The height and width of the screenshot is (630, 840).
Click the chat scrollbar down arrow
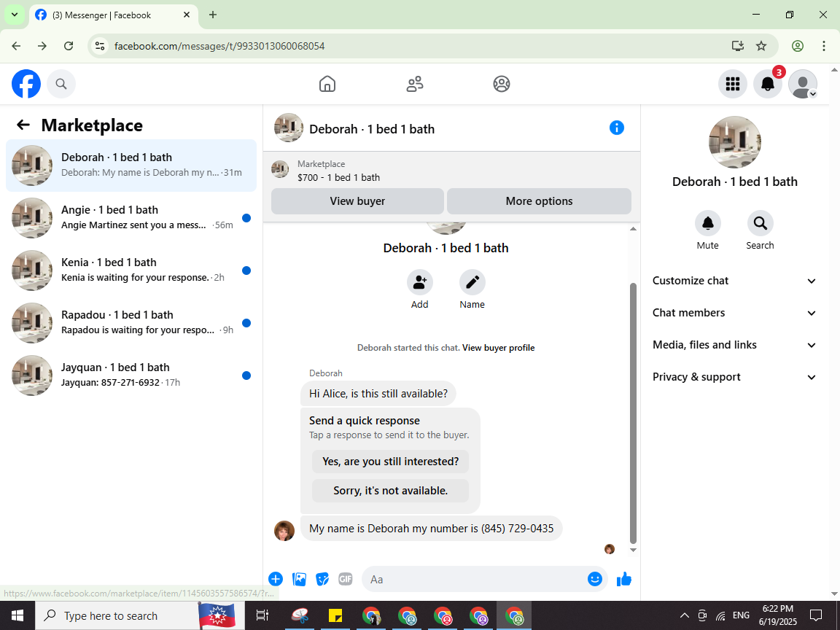click(x=633, y=551)
